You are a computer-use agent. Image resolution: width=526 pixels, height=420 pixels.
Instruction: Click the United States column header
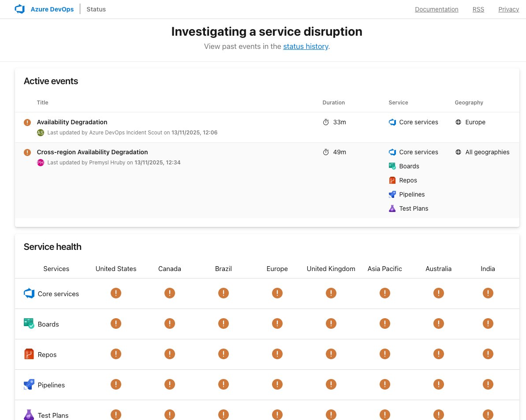point(116,269)
